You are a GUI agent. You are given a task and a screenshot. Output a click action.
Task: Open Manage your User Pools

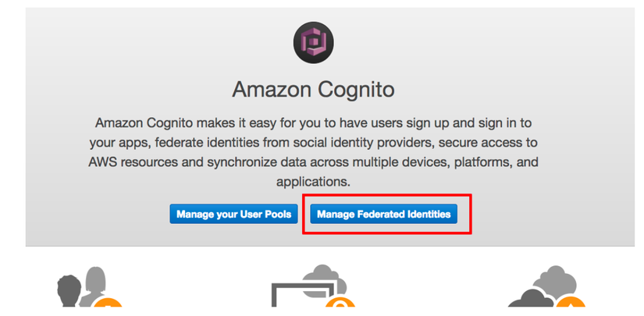tap(233, 214)
